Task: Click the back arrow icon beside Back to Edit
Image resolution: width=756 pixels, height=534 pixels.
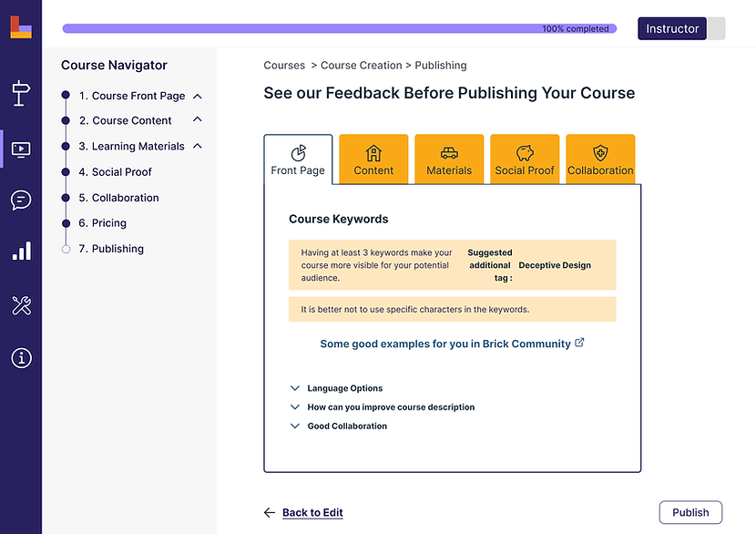Action: click(270, 512)
